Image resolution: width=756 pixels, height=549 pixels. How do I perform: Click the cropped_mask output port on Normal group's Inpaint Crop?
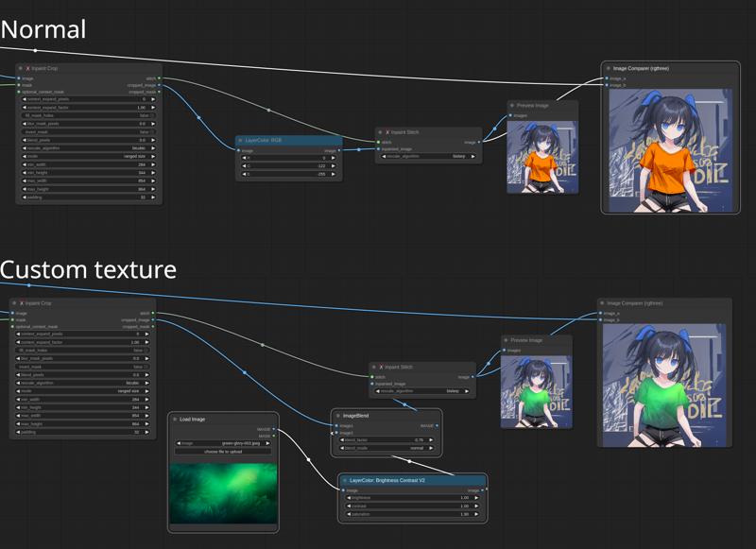click(x=159, y=92)
